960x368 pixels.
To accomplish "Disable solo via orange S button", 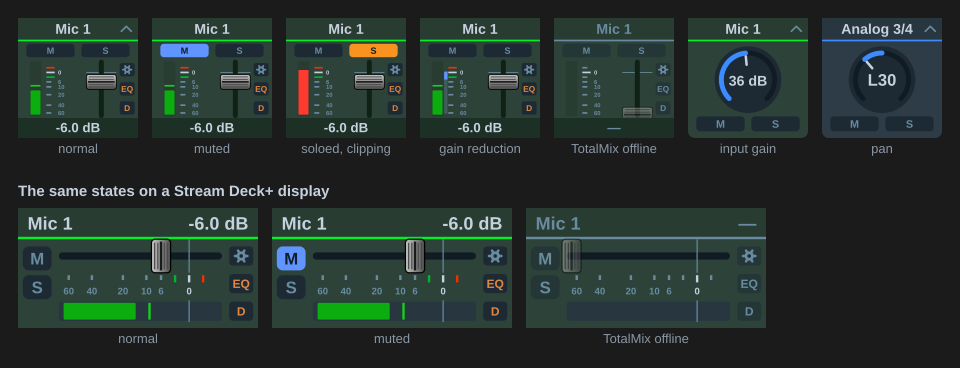I will [373, 50].
